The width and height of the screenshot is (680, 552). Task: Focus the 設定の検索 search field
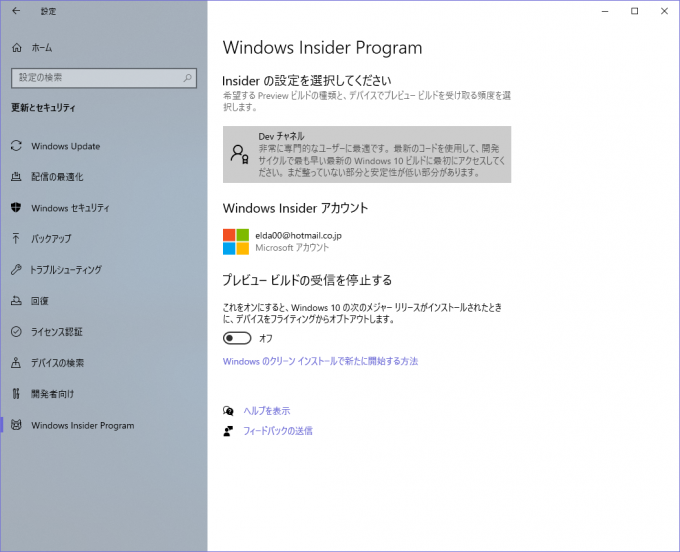tap(104, 78)
